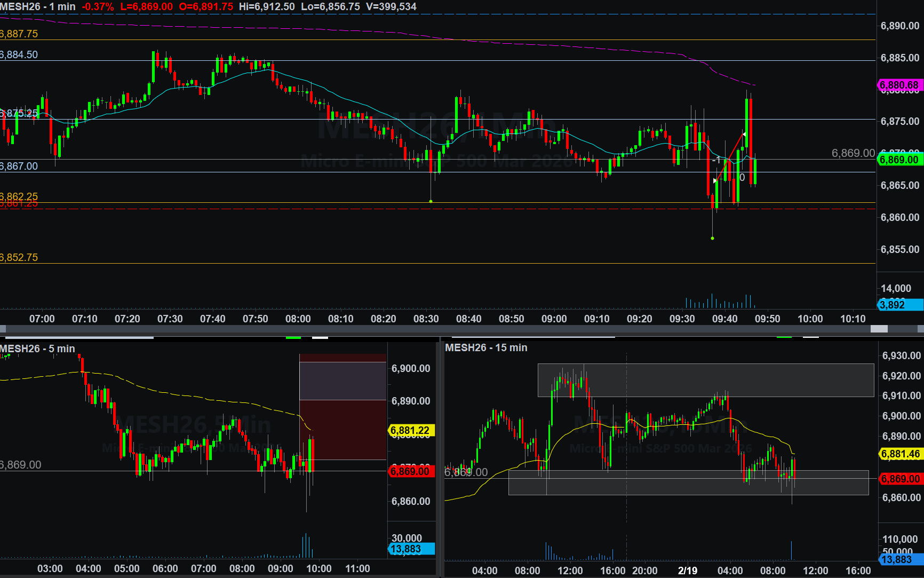Viewport: 924px width, 578px height.
Task: Select the white trade entry arrow near 09:38
Action: click(x=715, y=180)
